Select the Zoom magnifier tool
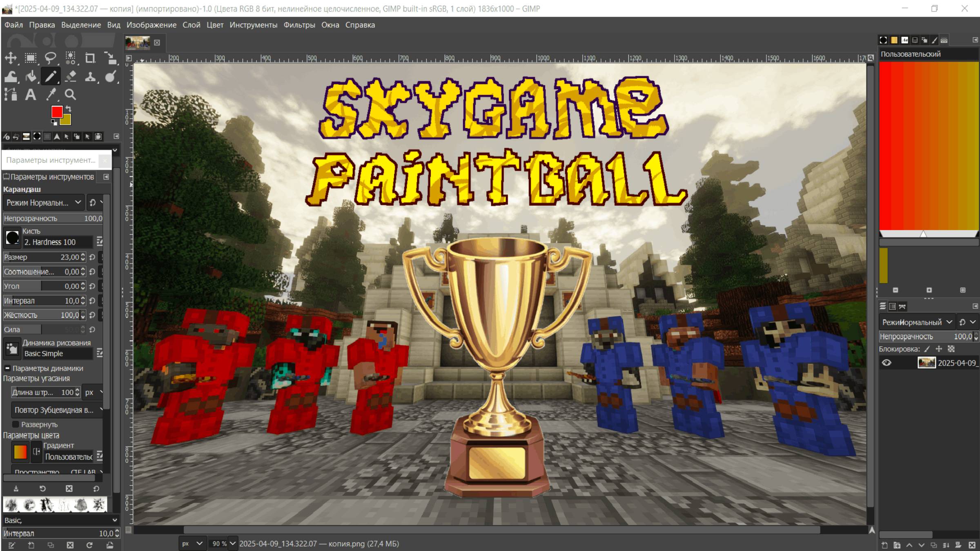 pyautogui.click(x=70, y=95)
